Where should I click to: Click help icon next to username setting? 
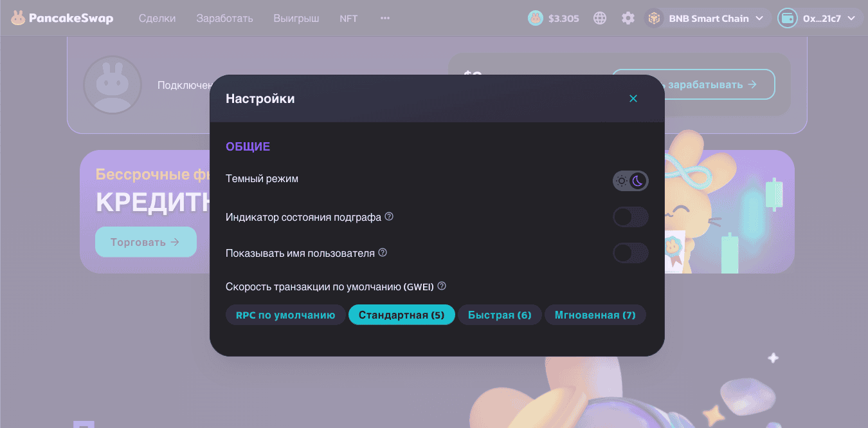click(x=383, y=253)
